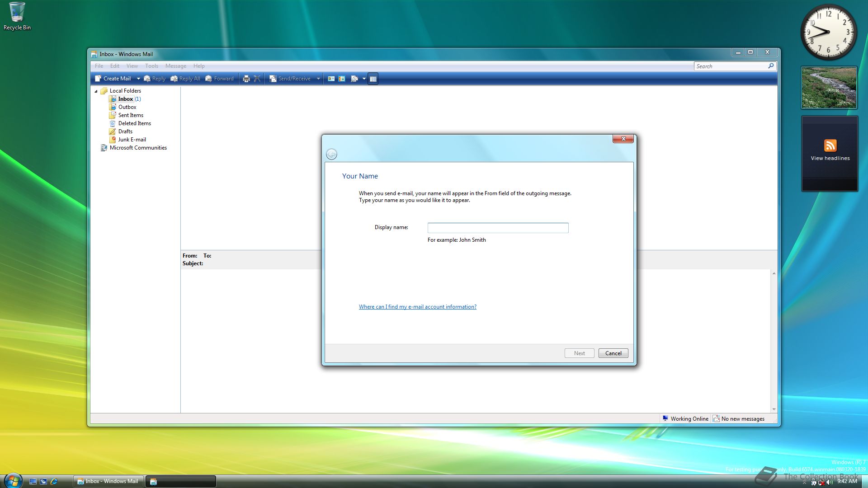The height and width of the screenshot is (488, 868).
Task: Open the File menu
Action: tap(99, 66)
